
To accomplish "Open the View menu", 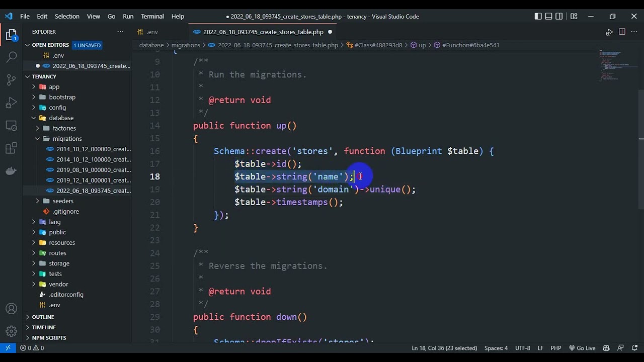I will tap(94, 16).
